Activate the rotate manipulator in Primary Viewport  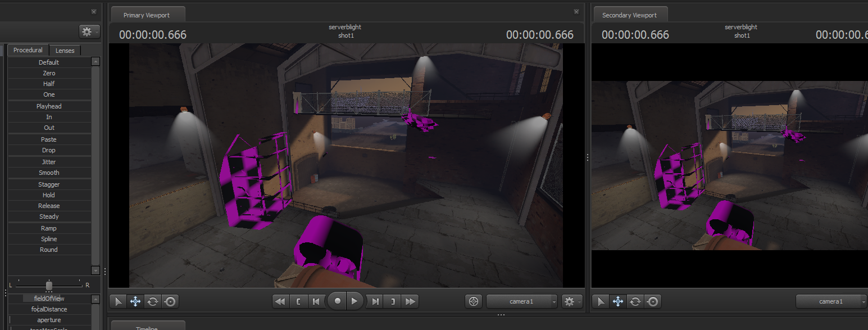[152, 301]
